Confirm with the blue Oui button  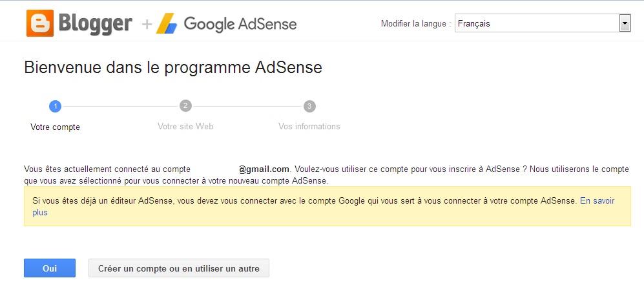(50, 268)
